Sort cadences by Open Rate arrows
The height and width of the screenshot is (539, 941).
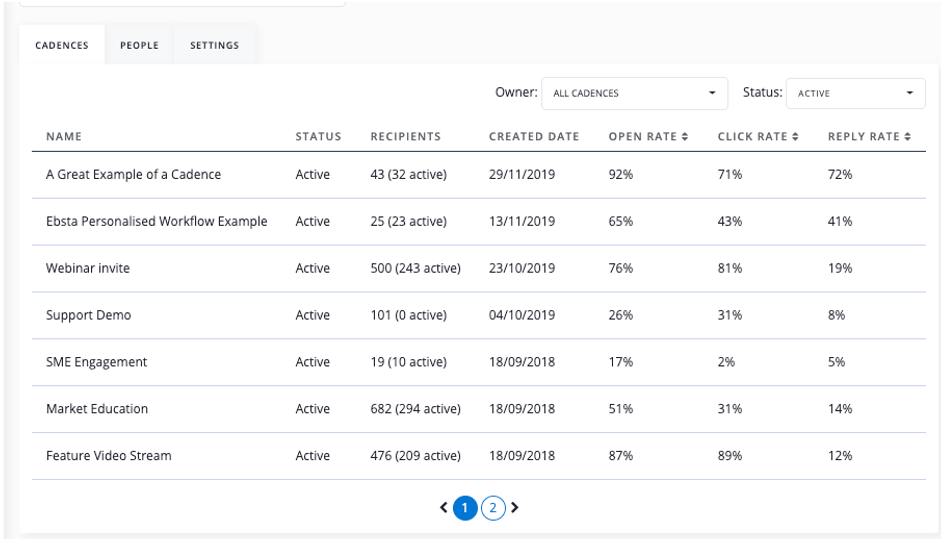coord(684,137)
